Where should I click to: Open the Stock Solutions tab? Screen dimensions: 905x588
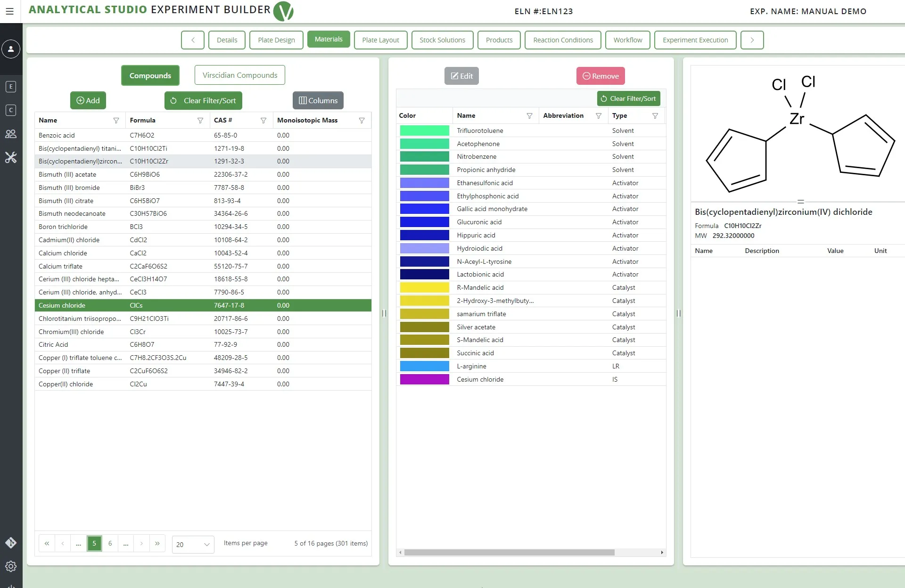click(x=442, y=40)
